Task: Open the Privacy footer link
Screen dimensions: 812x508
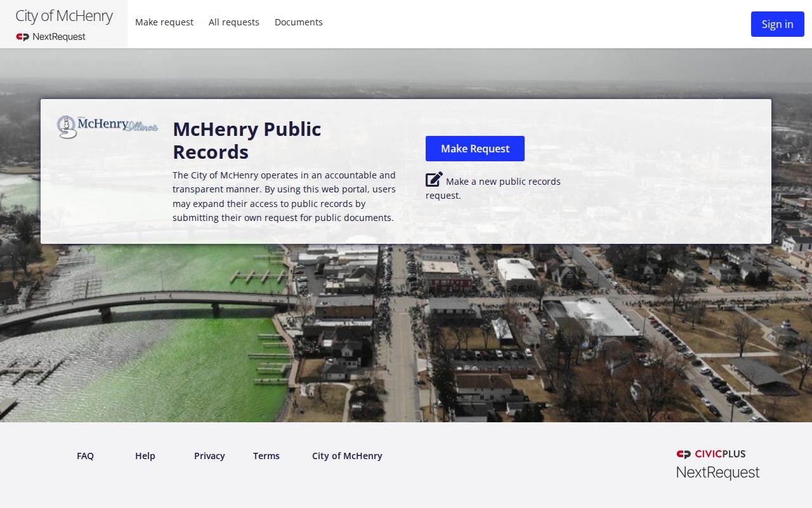Action: (209, 456)
